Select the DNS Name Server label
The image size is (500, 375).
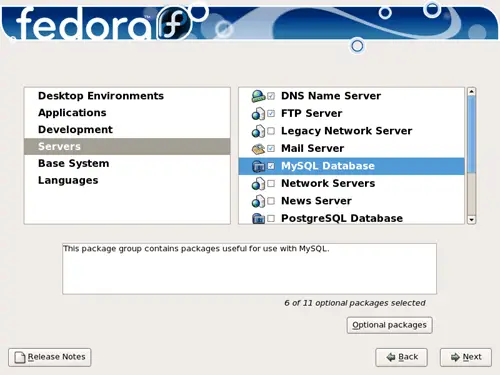pyautogui.click(x=331, y=96)
